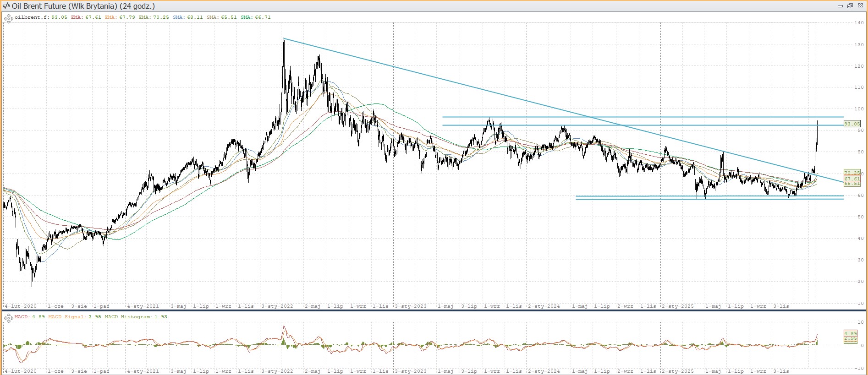Select the red EMA 67.61 legend label

[86, 17]
